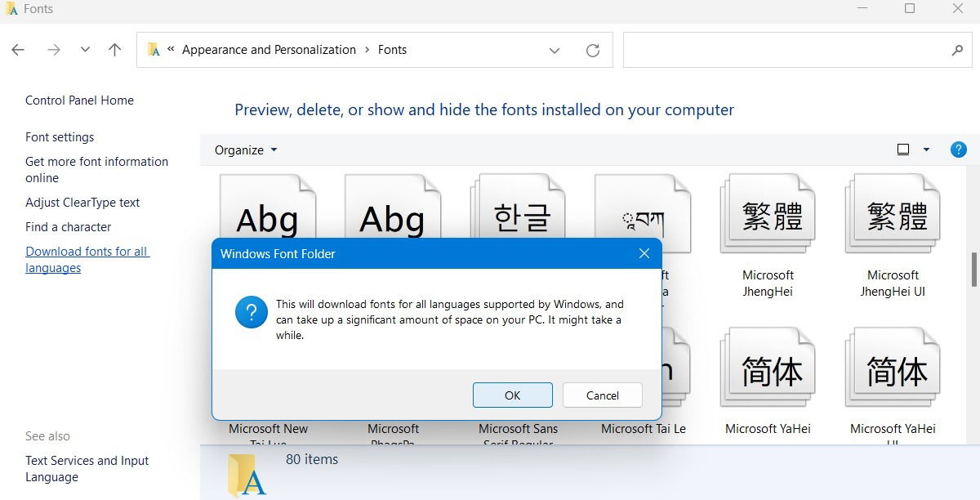Image resolution: width=980 pixels, height=500 pixels.
Task: Refresh the Fonts folder view
Action: pos(593,51)
